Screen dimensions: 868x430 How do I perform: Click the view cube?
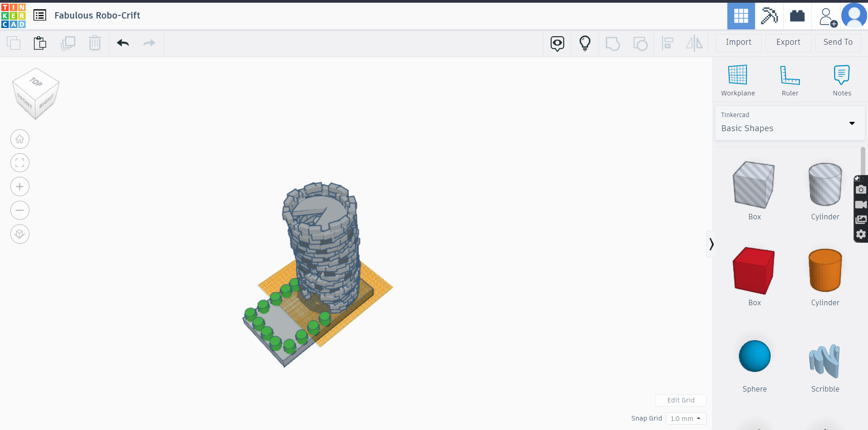[x=36, y=94]
